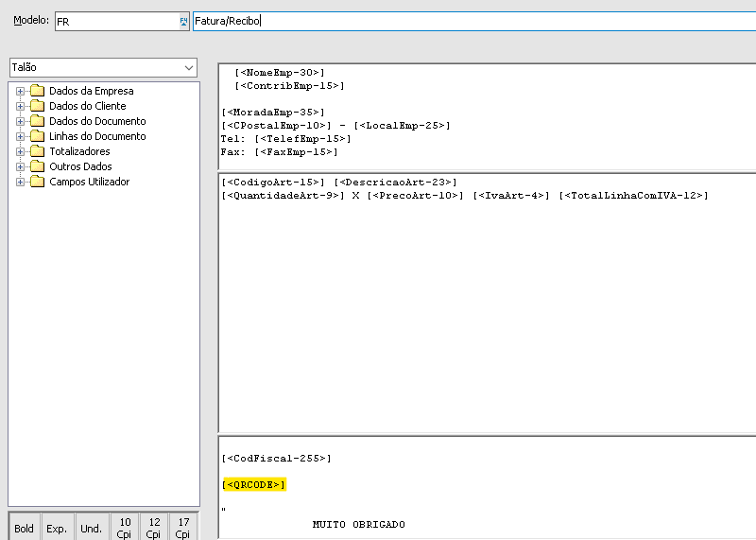Expand the Dados do Cliente tree node
This screenshot has width=756, height=540.
tap(20, 106)
